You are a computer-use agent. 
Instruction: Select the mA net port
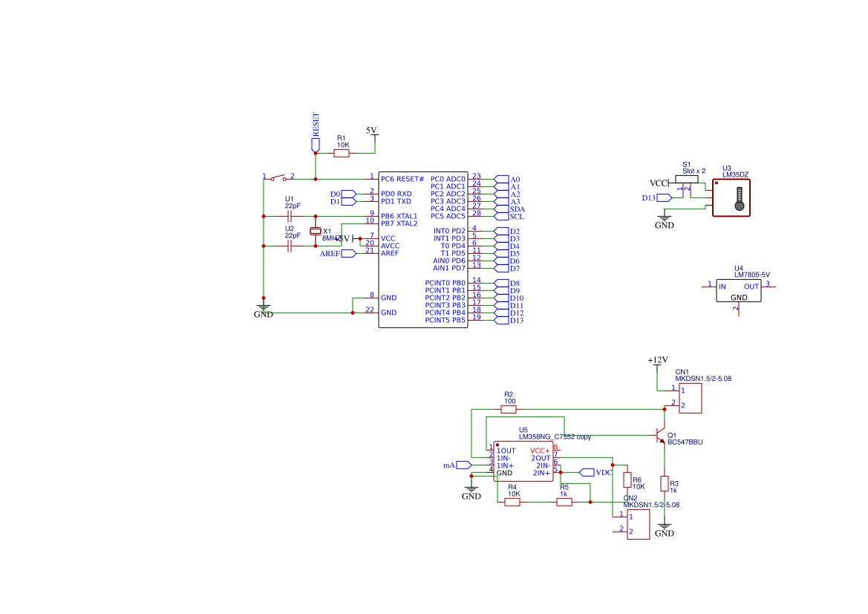tap(457, 465)
